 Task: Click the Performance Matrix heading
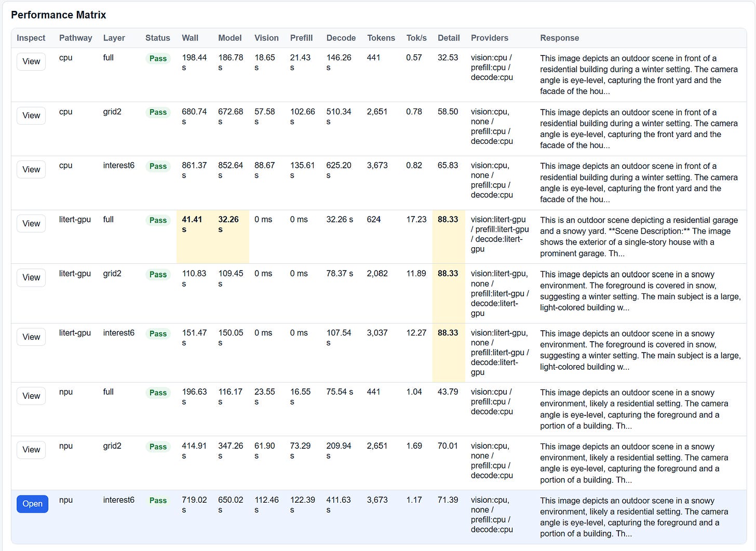coord(58,15)
